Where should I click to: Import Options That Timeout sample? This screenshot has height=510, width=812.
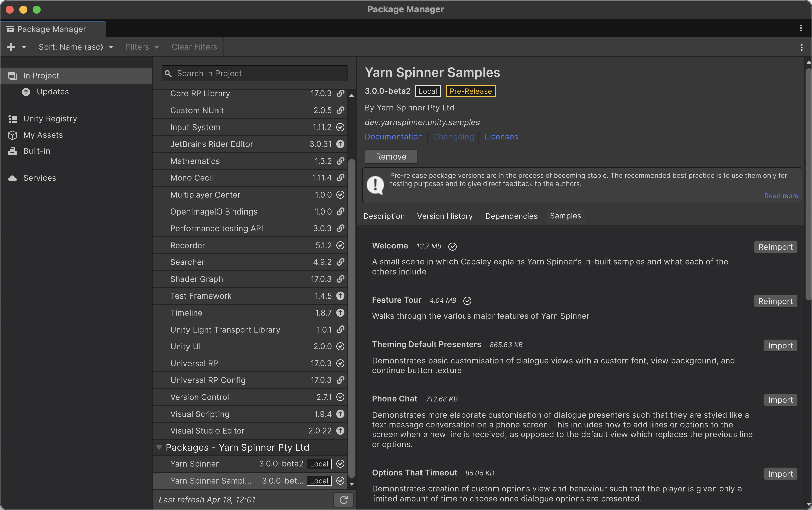point(780,474)
